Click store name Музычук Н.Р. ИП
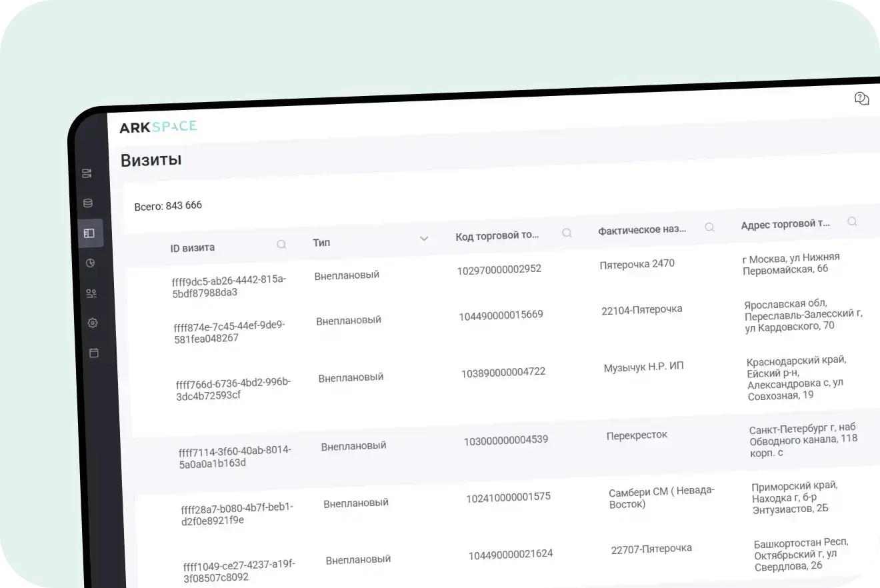 643,367
